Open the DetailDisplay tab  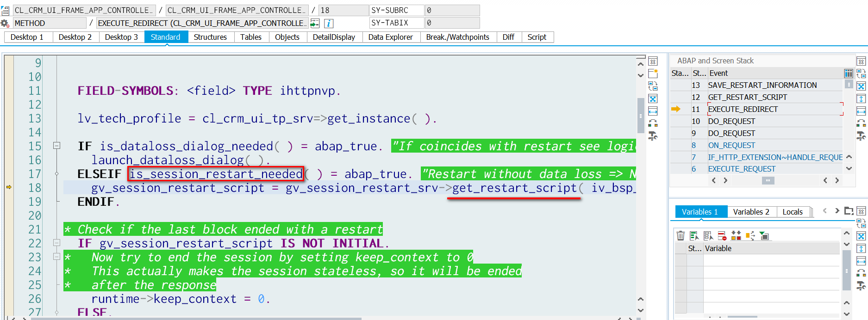point(334,37)
